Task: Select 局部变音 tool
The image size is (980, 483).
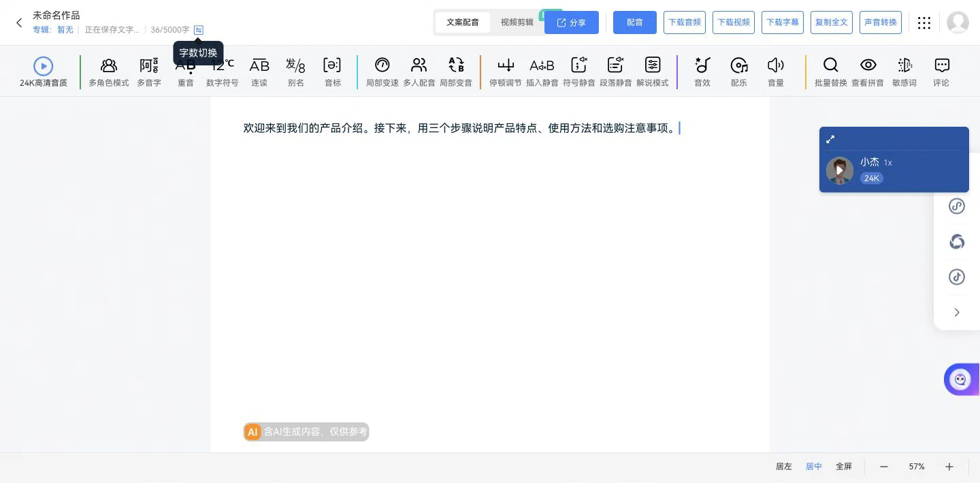Action: 456,72
